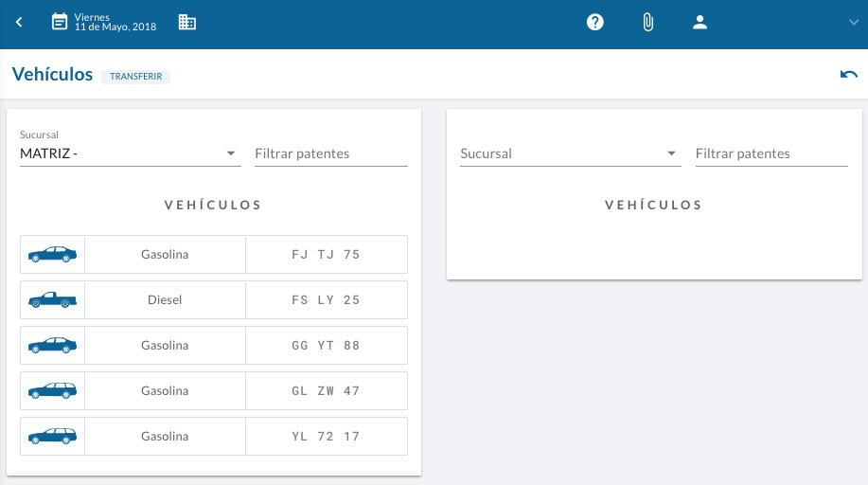Open the help question mark icon
Viewport: 868px width, 485px height.
pos(595,22)
